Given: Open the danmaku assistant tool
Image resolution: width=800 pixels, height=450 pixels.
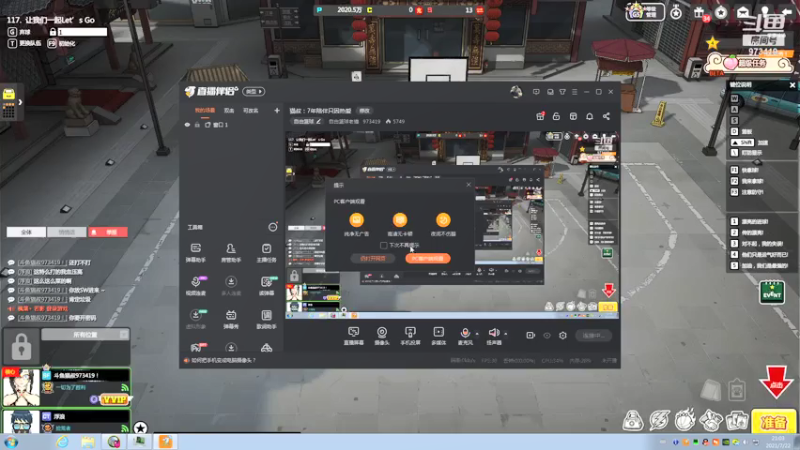Looking at the screenshot, I should [195, 253].
